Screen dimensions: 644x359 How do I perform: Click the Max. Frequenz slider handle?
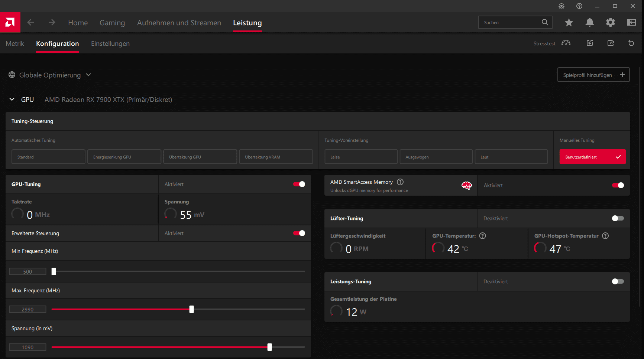click(x=192, y=309)
